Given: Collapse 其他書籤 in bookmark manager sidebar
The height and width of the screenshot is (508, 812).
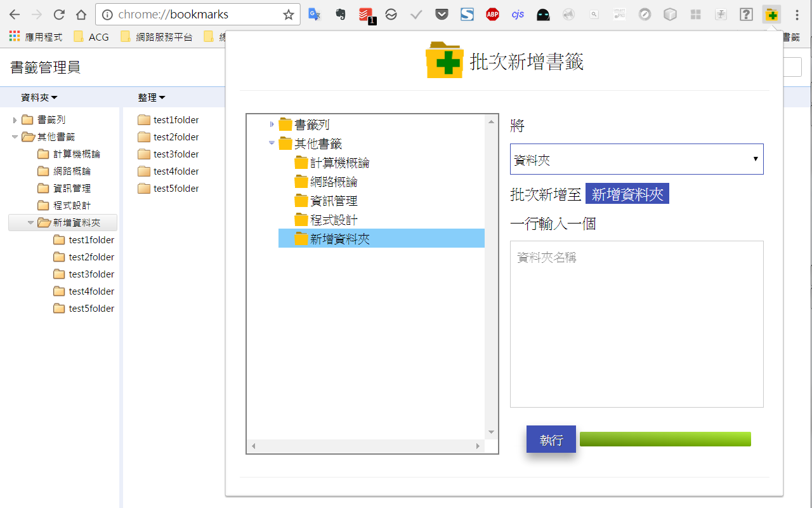Looking at the screenshot, I should 15,137.
